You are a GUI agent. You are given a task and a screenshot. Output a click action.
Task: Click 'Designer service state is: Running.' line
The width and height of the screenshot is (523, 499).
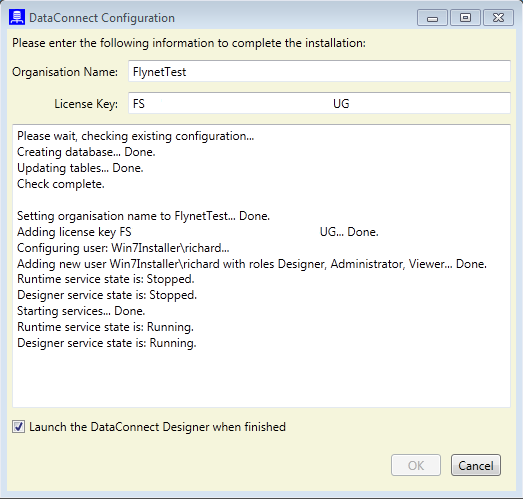click(107, 343)
